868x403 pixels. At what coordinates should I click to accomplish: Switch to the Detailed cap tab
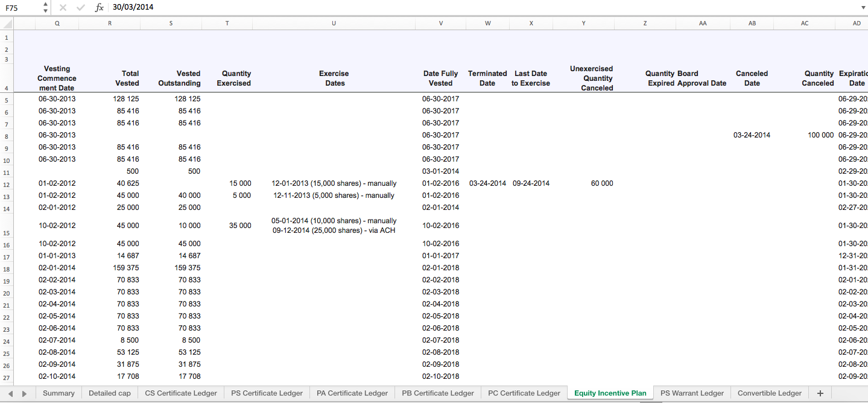pos(110,393)
